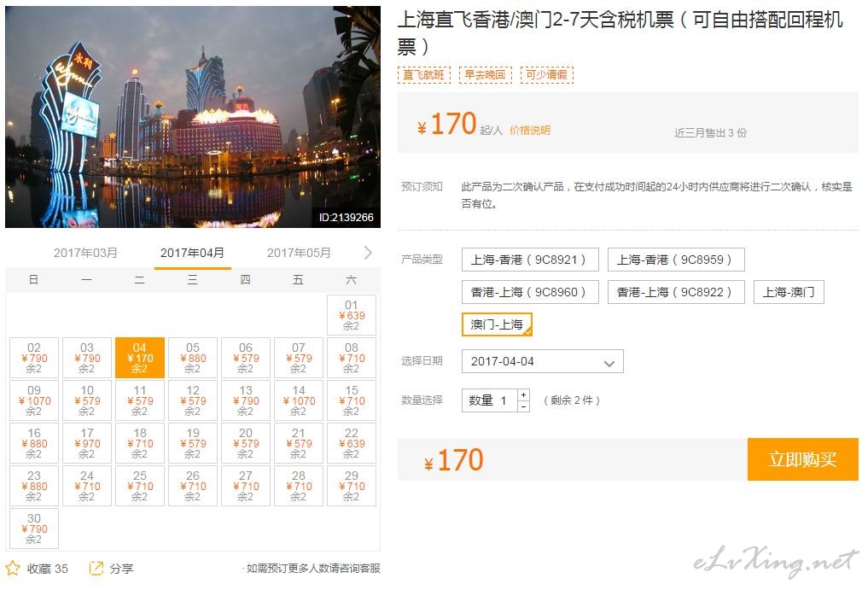Click the Macau night skyline photo
Screen dimensions: 868x590
pos(193,117)
